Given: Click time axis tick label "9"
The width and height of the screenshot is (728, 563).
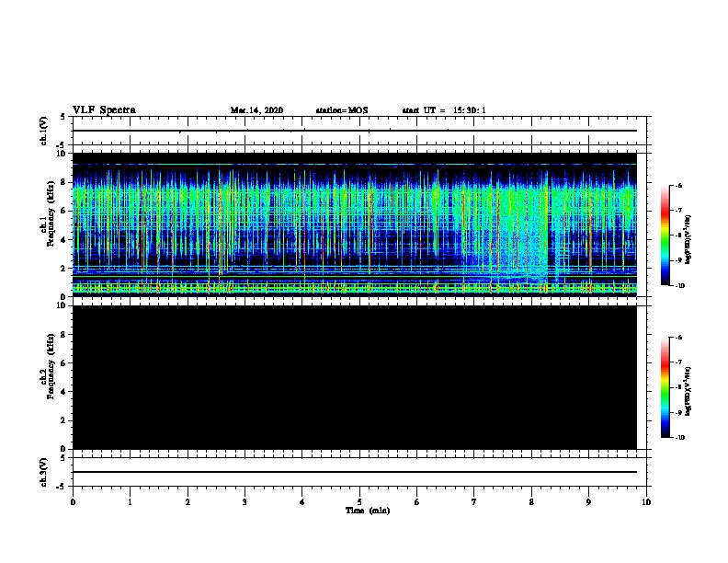Looking at the screenshot, I should pyautogui.click(x=588, y=502).
